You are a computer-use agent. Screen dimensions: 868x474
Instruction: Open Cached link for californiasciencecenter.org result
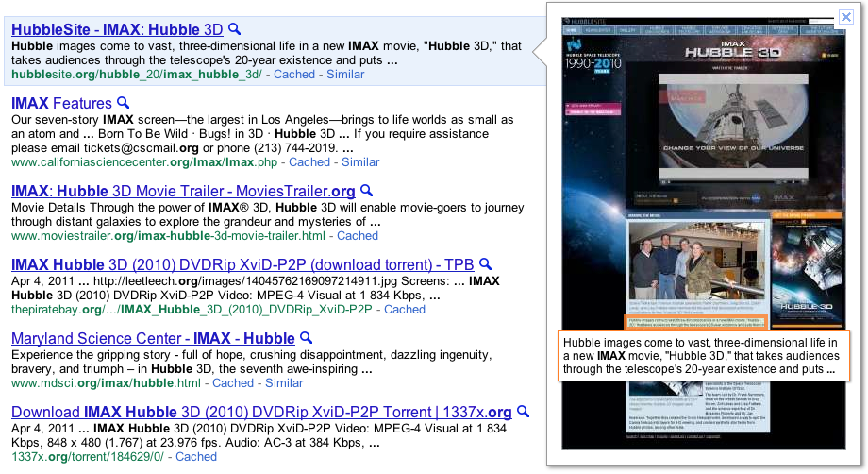309,162
